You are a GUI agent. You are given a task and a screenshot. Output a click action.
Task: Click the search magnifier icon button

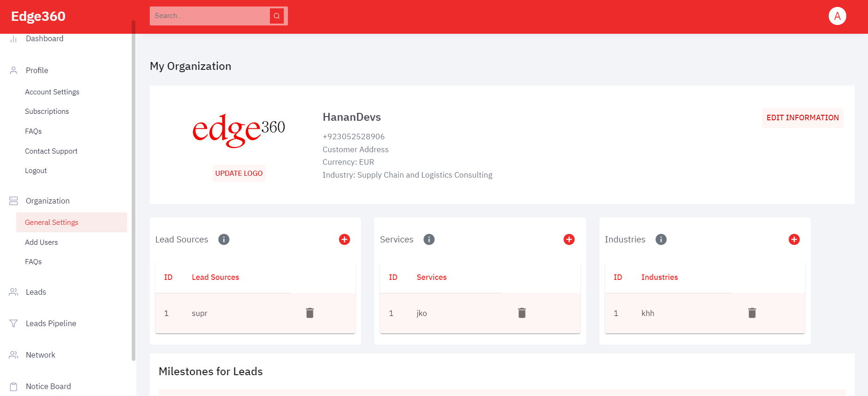tap(276, 16)
